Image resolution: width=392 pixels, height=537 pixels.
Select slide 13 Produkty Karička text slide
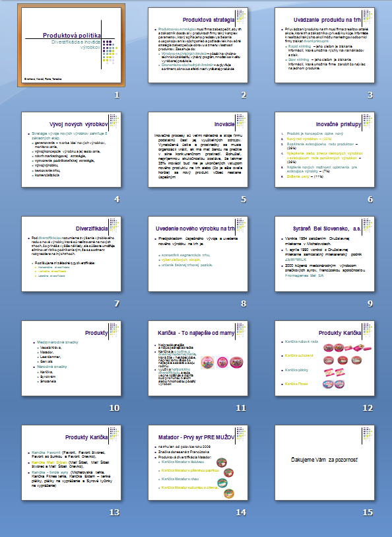[x=71, y=462]
